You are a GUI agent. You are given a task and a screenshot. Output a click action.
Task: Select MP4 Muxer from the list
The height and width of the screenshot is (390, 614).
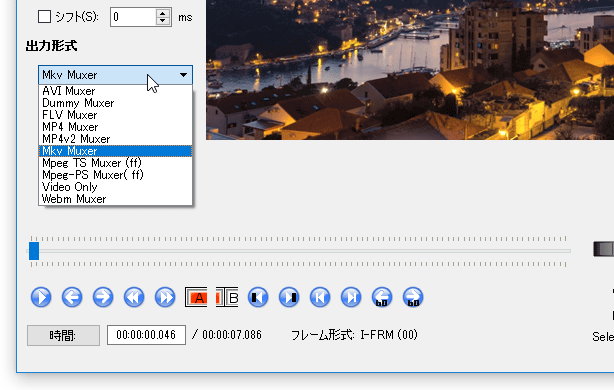pyautogui.click(x=70, y=127)
